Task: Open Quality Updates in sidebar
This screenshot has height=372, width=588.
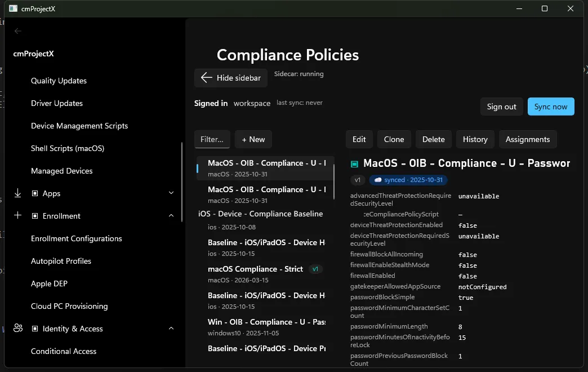Action: (59, 81)
